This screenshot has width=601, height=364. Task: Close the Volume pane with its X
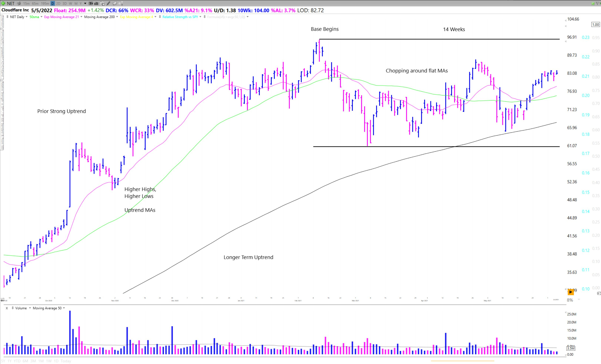coord(7,308)
